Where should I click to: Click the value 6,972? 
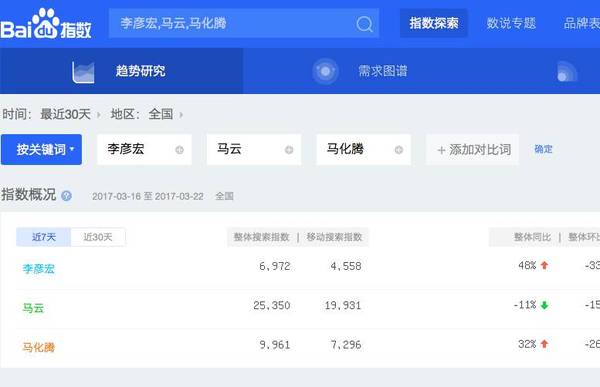275,266
